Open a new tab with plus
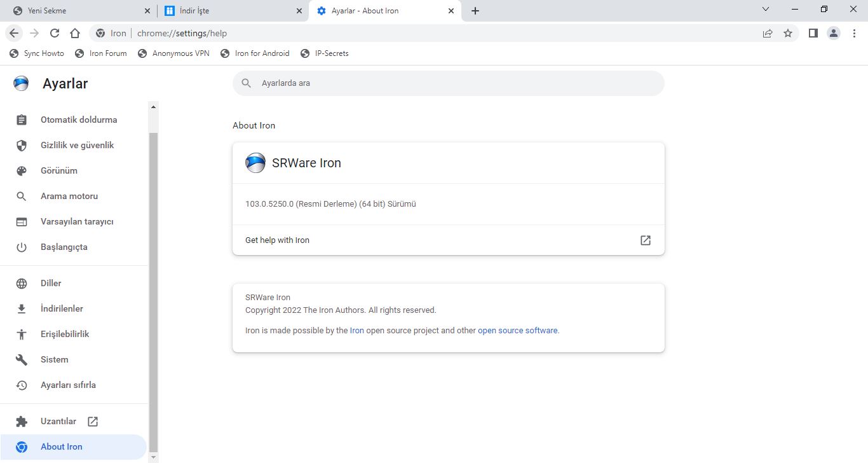Viewport: 868px width, 463px height. [475, 11]
